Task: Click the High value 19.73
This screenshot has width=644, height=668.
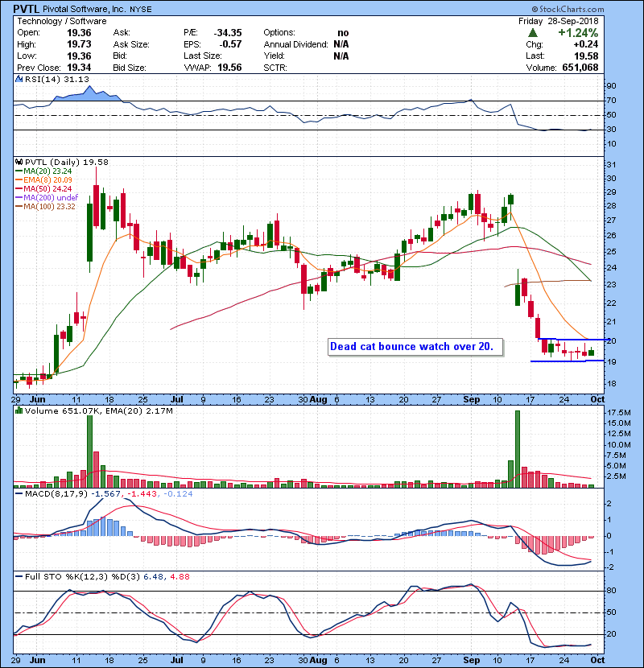Action: pos(79,44)
